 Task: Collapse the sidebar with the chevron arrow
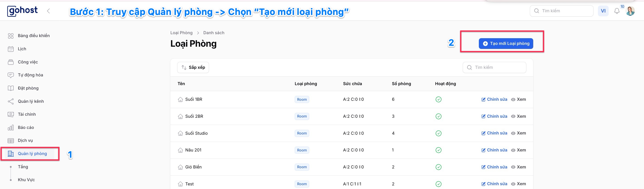49,11
